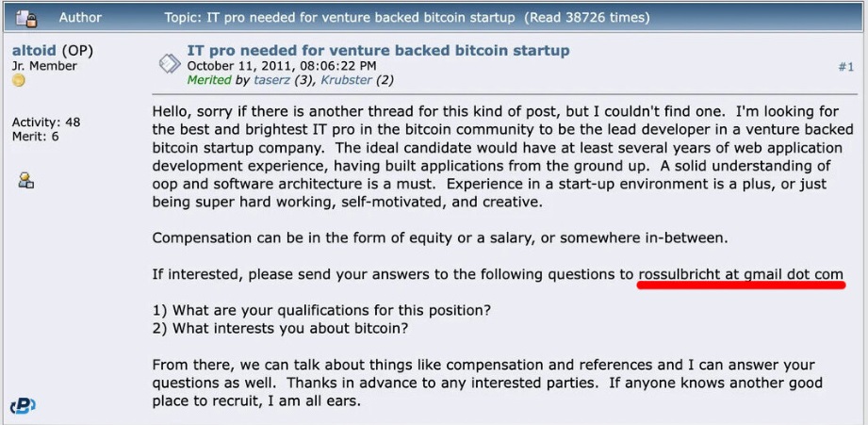Click the gold coin rank icon
This screenshot has width=868, height=425.
[18, 81]
